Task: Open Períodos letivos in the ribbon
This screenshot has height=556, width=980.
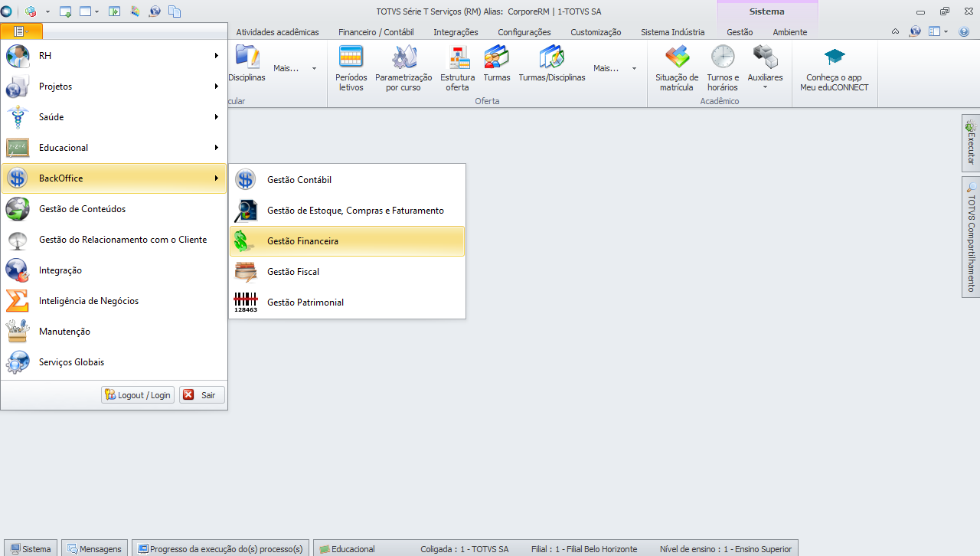Action: (x=351, y=68)
